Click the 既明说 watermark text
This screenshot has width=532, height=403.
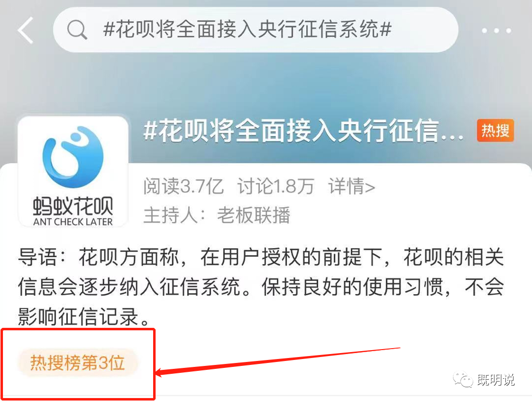click(496, 380)
